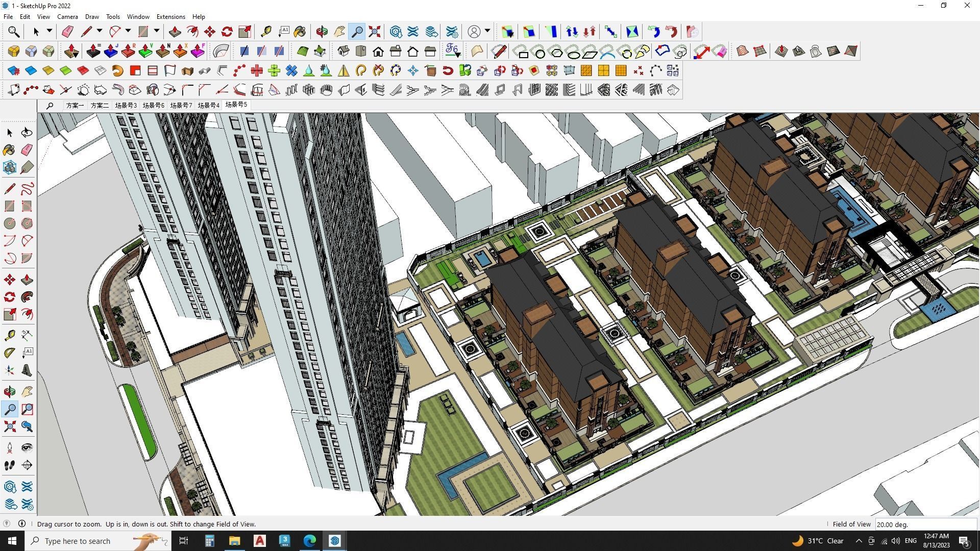This screenshot has width=980, height=551.
Task: Pick the Section Plane tool
Action: 27,465
